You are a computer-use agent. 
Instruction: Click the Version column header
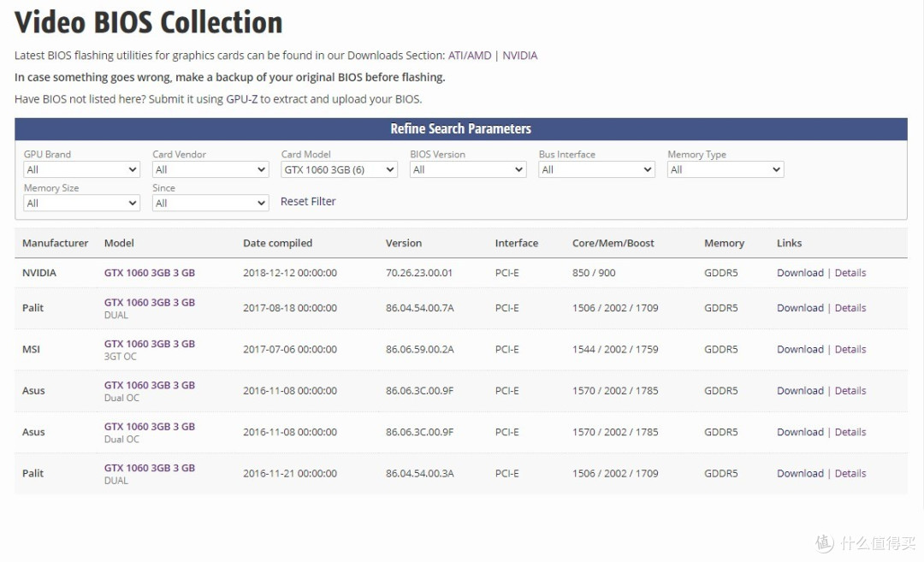(404, 243)
